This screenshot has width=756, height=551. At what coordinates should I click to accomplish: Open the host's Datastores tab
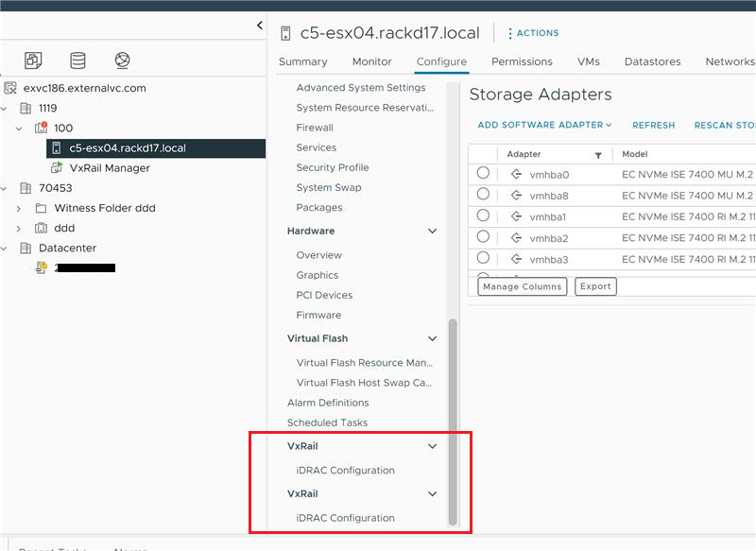(652, 61)
